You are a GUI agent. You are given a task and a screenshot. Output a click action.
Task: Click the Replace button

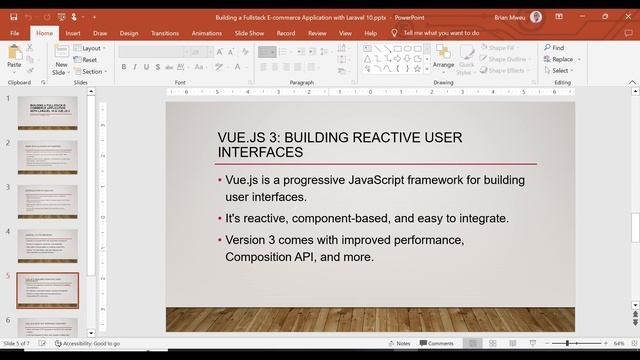point(559,59)
